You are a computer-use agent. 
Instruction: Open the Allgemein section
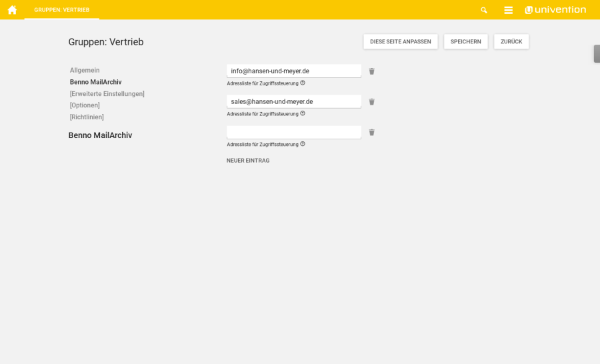[85, 70]
